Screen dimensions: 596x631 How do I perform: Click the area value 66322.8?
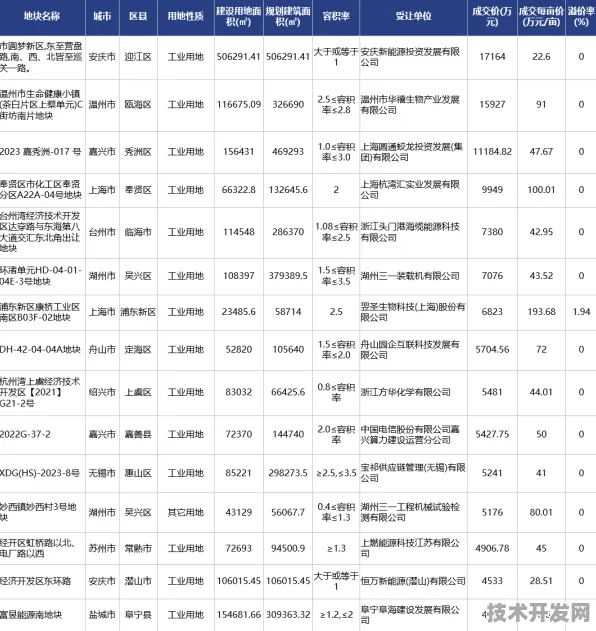coord(239,190)
